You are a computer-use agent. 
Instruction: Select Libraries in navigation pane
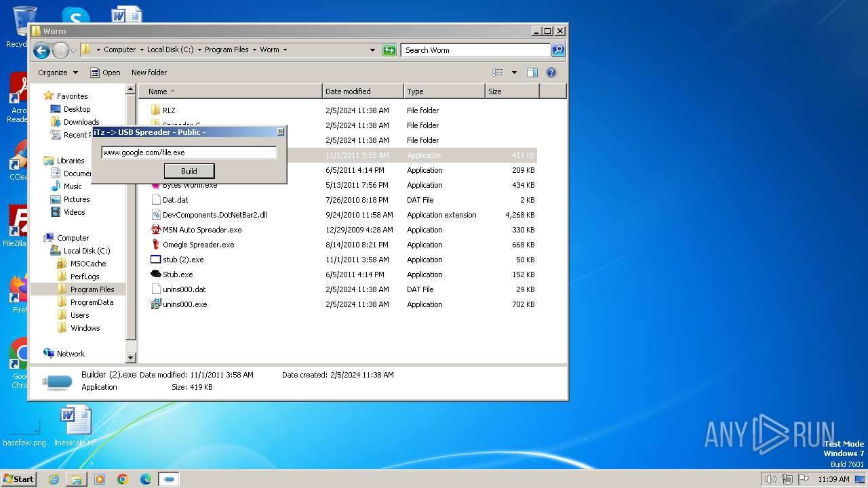coord(71,161)
